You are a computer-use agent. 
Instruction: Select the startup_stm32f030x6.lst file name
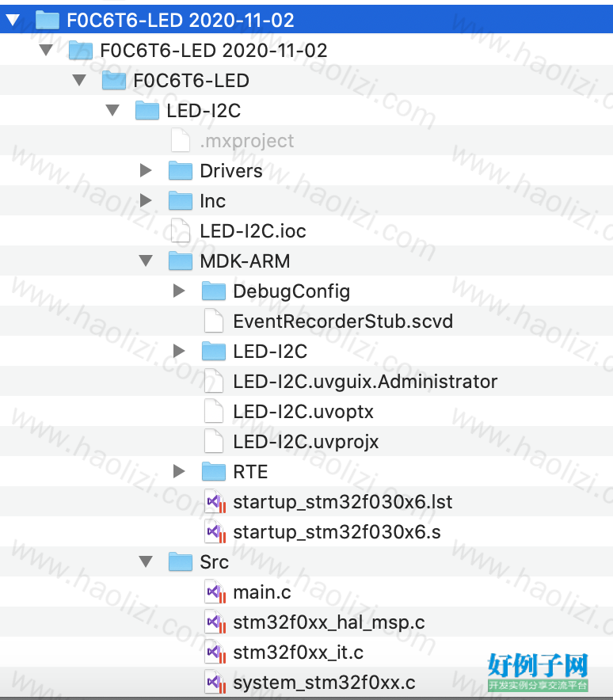tap(343, 502)
